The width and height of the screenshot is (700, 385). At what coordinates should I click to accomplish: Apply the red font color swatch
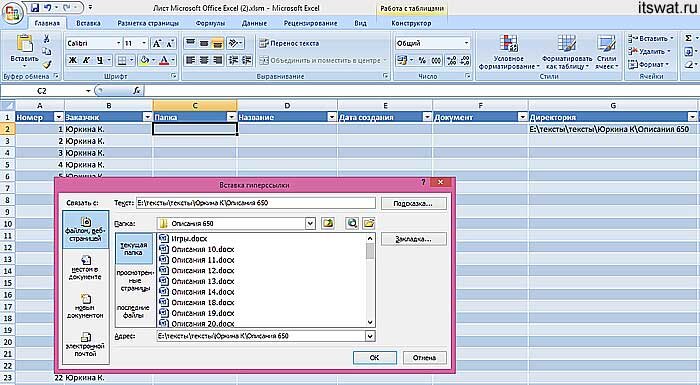(164, 60)
